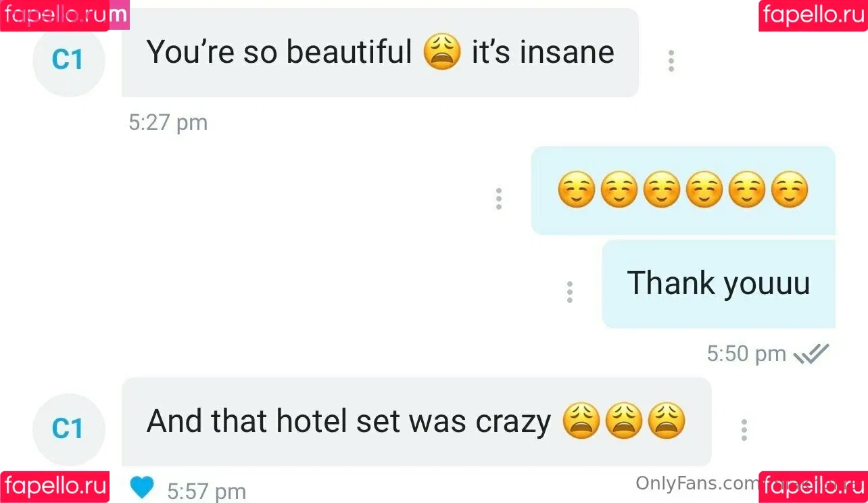Select the "And that hotel set was crazy" bubble
This screenshot has height=503, width=868.
click(416, 421)
